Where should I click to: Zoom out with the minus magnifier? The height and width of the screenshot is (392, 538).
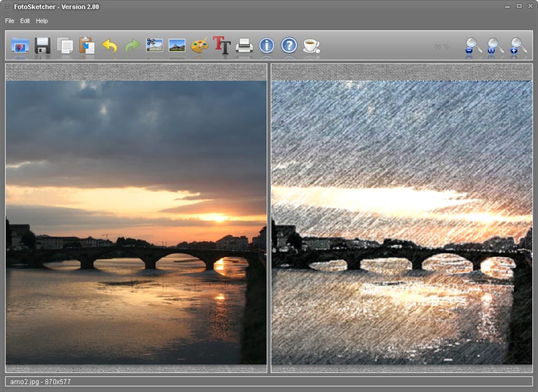click(473, 46)
